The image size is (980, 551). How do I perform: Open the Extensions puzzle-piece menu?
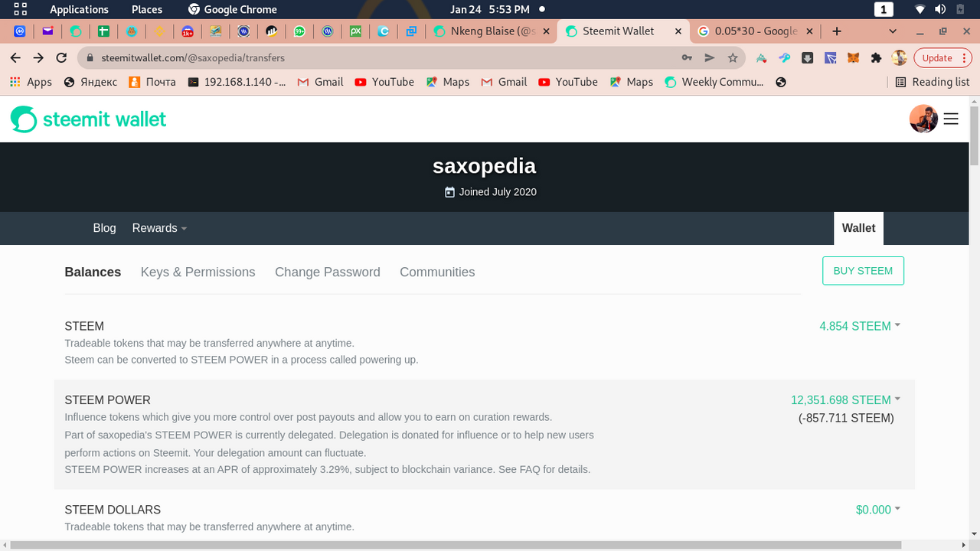[x=877, y=57]
